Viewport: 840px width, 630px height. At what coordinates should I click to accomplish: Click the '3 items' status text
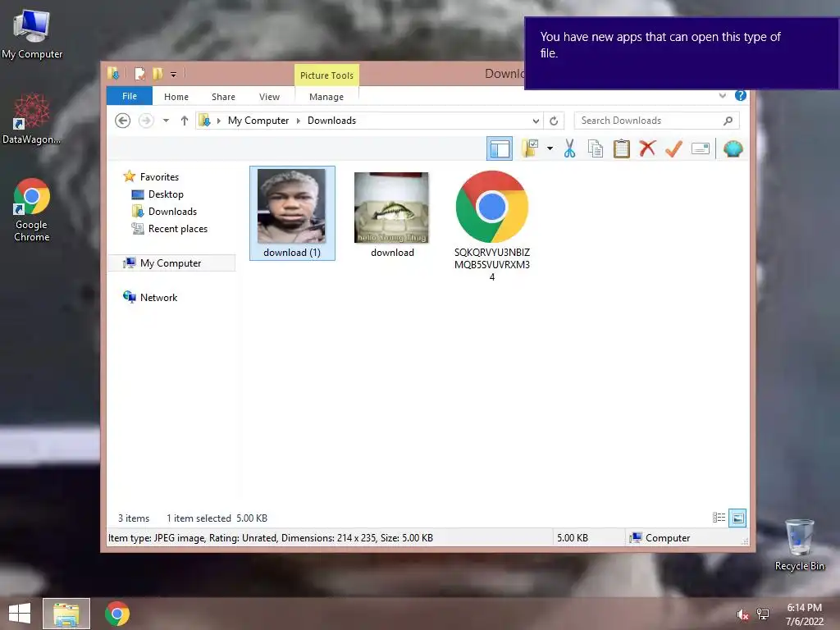[x=134, y=518]
